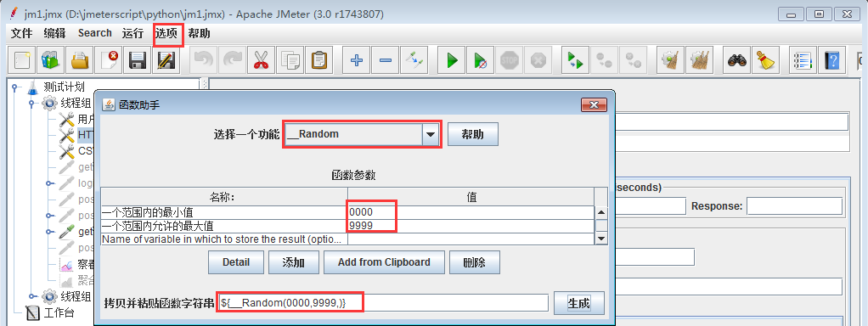Screen dimensions: 868x326
Task: Clear results with the single broom icon
Action: click(x=670, y=59)
